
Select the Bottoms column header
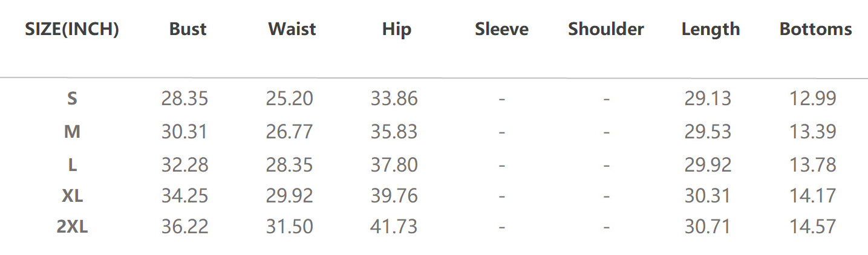[815, 29]
